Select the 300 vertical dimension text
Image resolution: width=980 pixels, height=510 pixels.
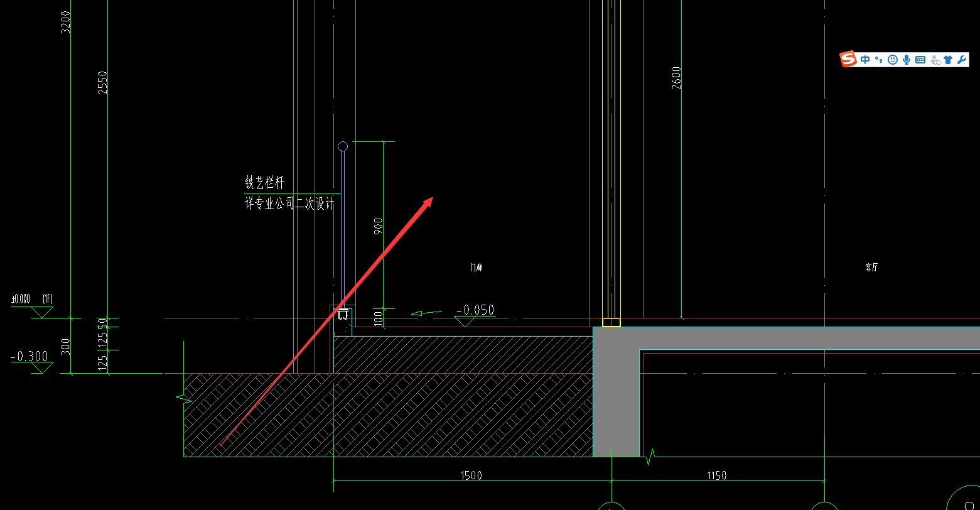pyautogui.click(x=65, y=346)
